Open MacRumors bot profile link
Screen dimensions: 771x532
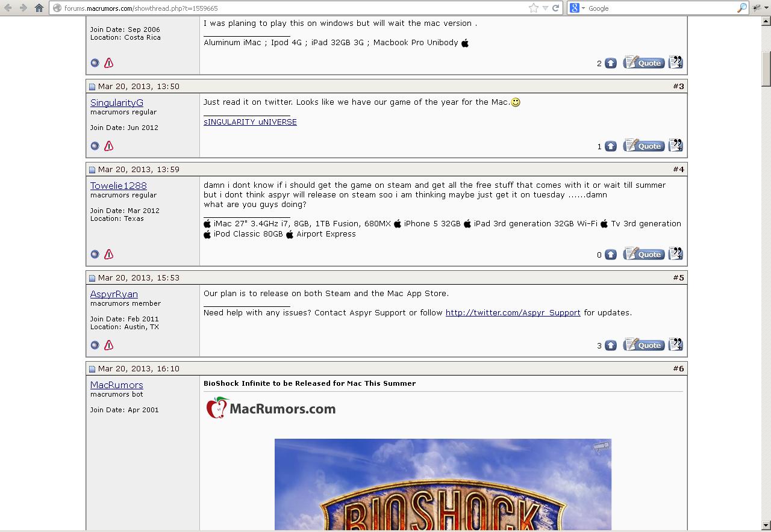(x=117, y=385)
